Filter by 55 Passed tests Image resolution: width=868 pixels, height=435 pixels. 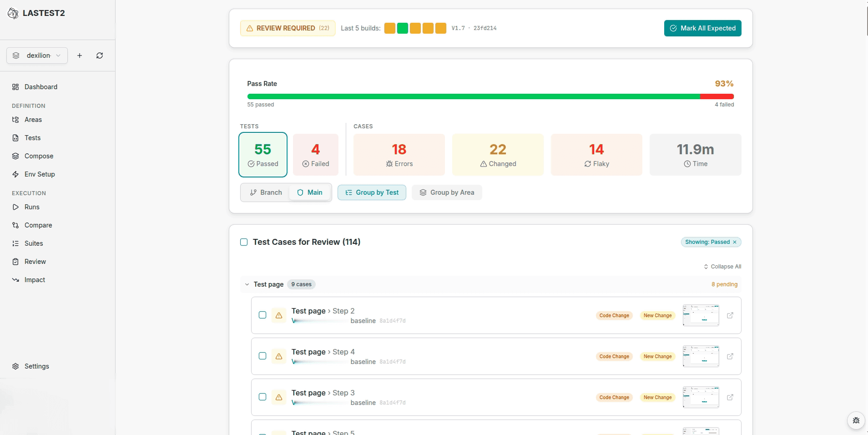coord(263,155)
